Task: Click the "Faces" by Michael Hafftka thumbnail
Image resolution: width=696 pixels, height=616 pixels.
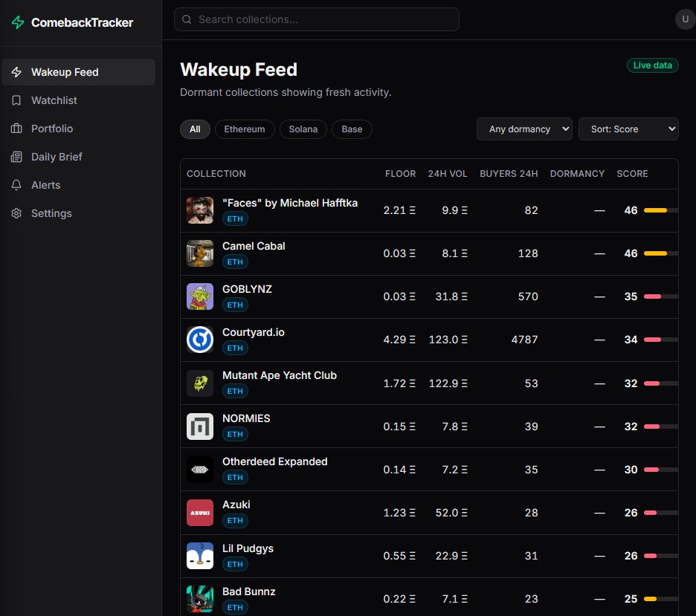Action: [x=200, y=210]
